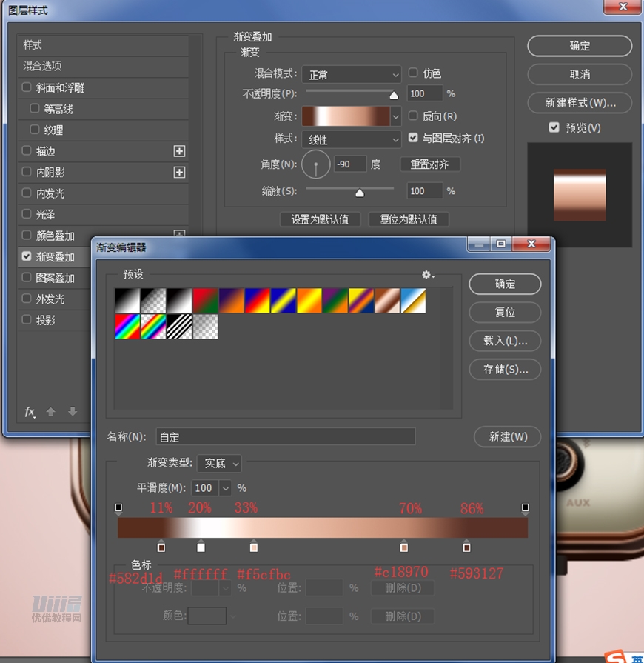Screen dimensions: 644x663
Task: Click the plus icon beside 描边
Action: (x=179, y=151)
